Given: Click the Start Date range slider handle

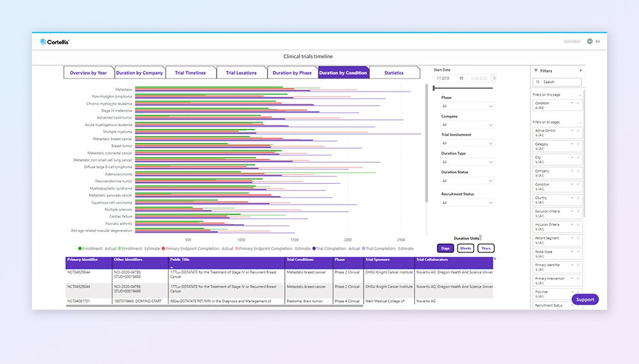Looking at the screenshot, I should (x=434, y=88).
